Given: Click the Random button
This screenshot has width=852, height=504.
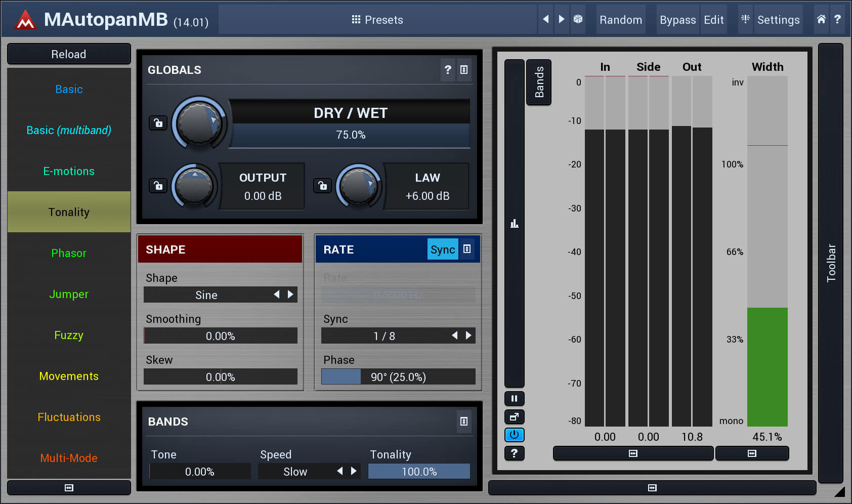Looking at the screenshot, I should point(621,20).
